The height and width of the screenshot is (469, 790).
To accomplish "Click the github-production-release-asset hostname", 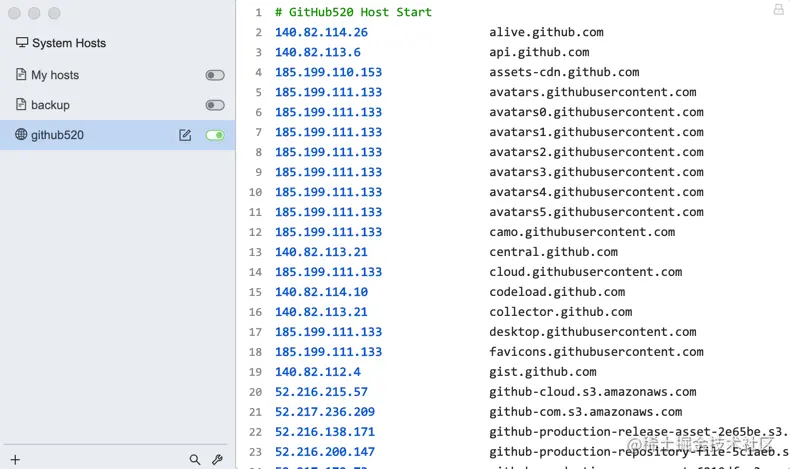I will 639,432.
